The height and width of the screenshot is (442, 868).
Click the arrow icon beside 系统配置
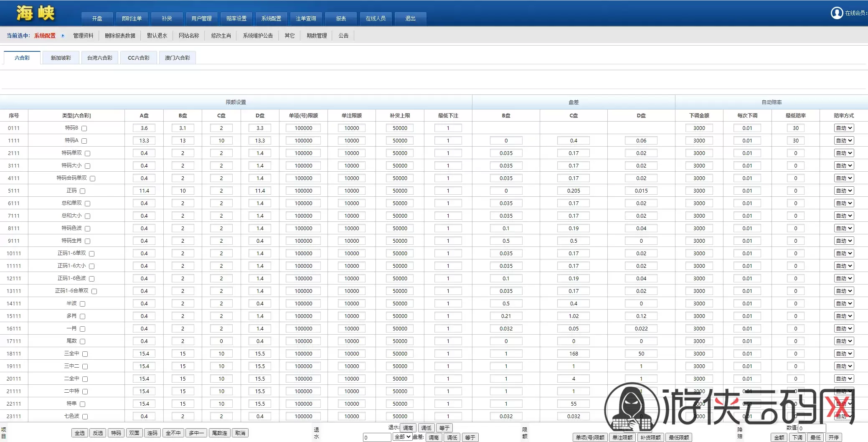63,36
